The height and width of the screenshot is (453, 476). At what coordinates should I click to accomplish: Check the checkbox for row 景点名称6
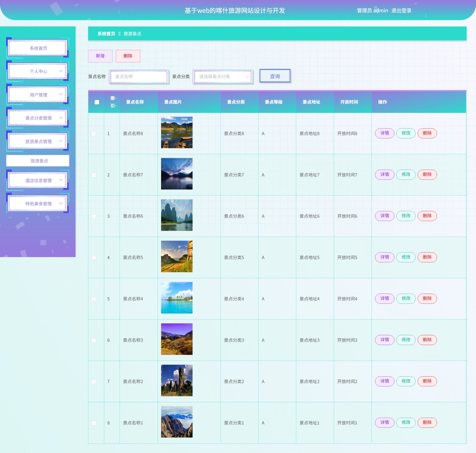click(x=94, y=216)
